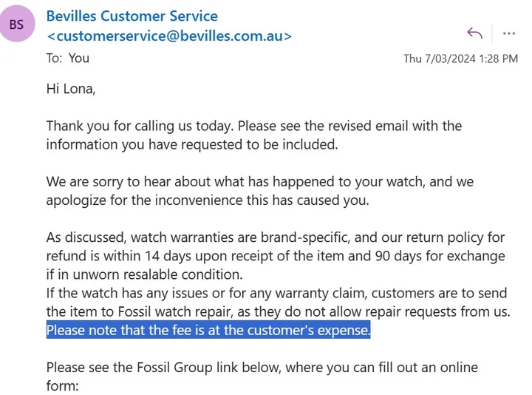Viewport: 532px width, 395px height.
Task: Click the "To:" label
Action: tap(55, 58)
